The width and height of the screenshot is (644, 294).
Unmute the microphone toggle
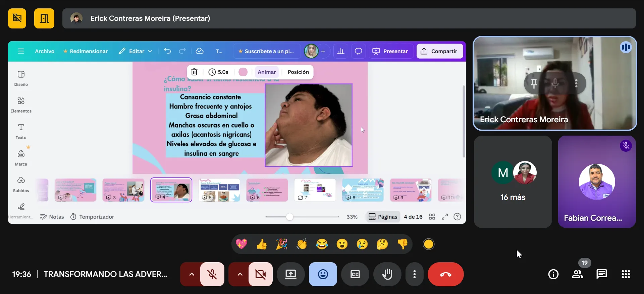212,274
